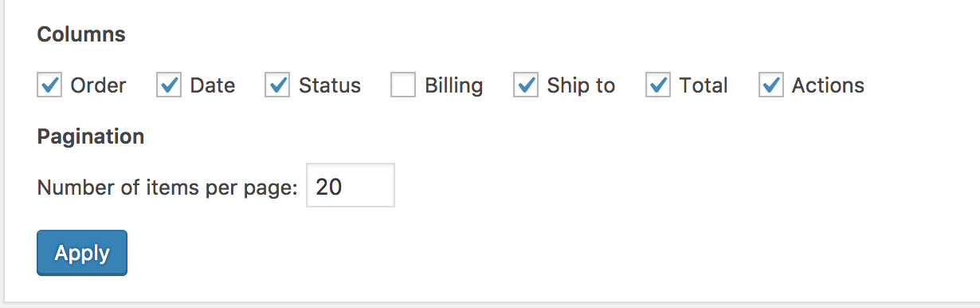Click the Order label text
The image size is (980, 308).
pyautogui.click(x=98, y=85)
